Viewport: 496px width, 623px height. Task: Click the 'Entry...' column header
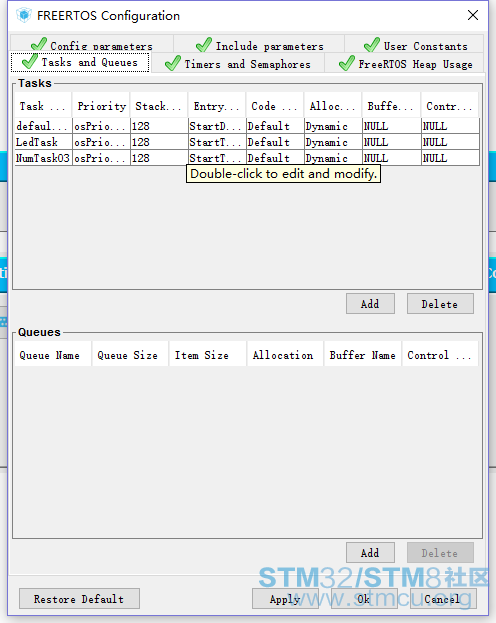[217, 106]
